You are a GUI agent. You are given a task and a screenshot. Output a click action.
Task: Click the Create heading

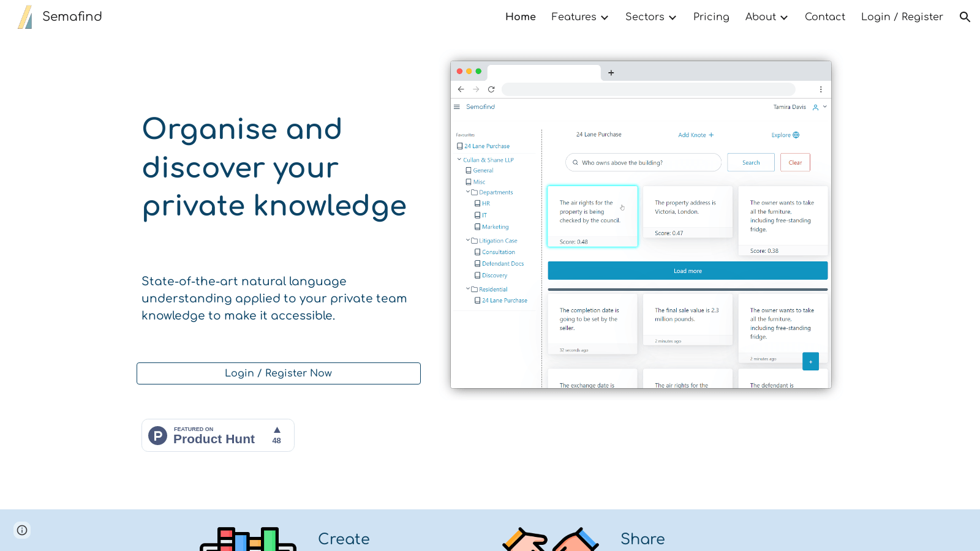tap(344, 539)
